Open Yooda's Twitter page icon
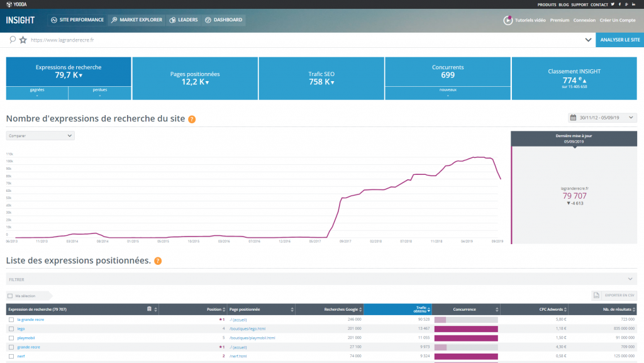 [x=613, y=4]
